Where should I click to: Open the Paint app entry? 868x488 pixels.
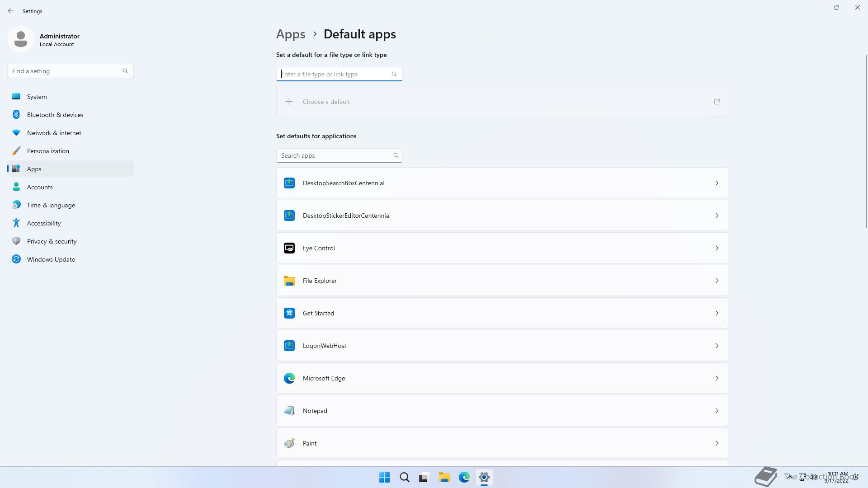tap(502, 443)
